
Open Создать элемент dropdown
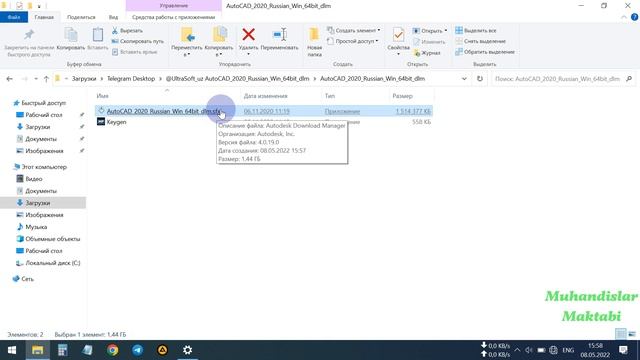click(x=353, y=31)
